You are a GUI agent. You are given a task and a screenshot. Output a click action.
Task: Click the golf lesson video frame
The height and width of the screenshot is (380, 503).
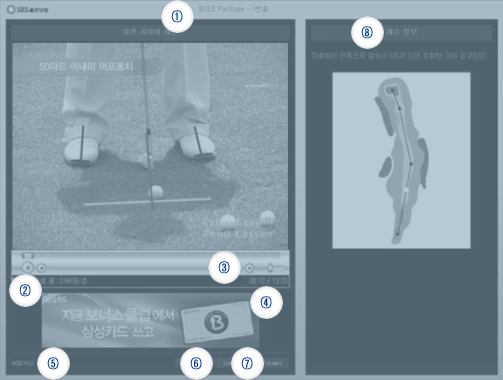coord(150,146)
